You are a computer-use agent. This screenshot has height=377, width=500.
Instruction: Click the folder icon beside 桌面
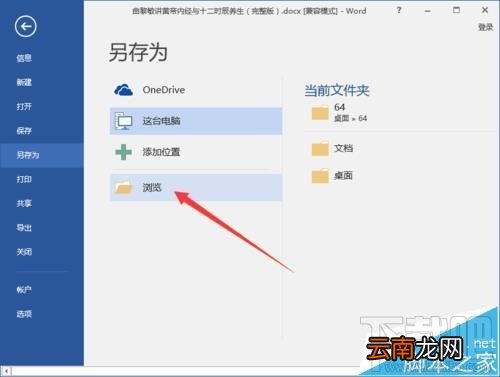320,176
